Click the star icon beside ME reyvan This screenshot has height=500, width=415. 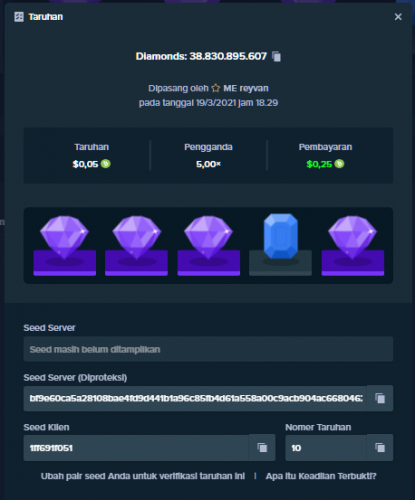click(x=216, y=88)
